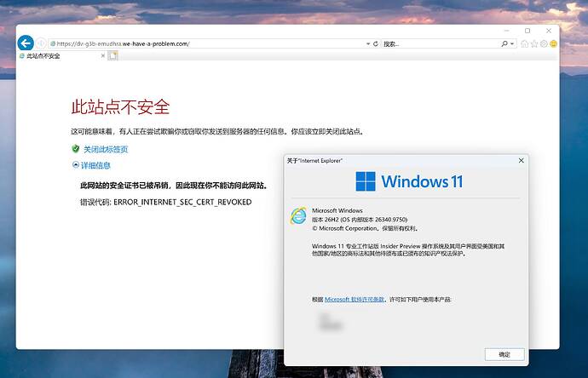The image size is (588, 378).
Task: Click the blue Back arrow button
Action: [26, 43]
